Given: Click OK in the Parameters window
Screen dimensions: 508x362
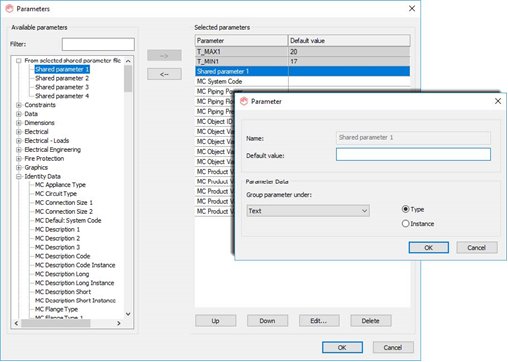Looking at the screenshot, I should tap(342, 348).
